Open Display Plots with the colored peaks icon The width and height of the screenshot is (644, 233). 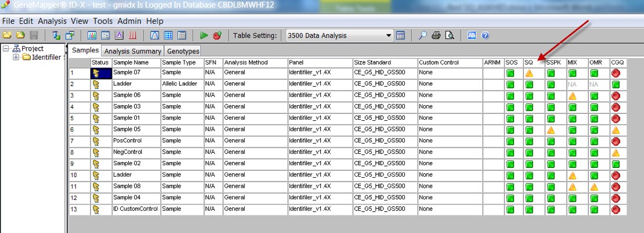[92, 35]
